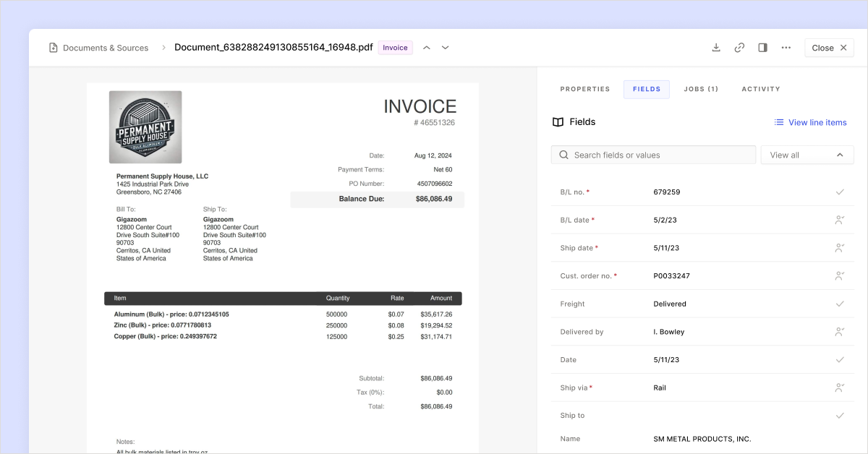Click the Permanent Supply House logo
The height and width of the screenshot is (454, 868).
(x=145, y=127)
